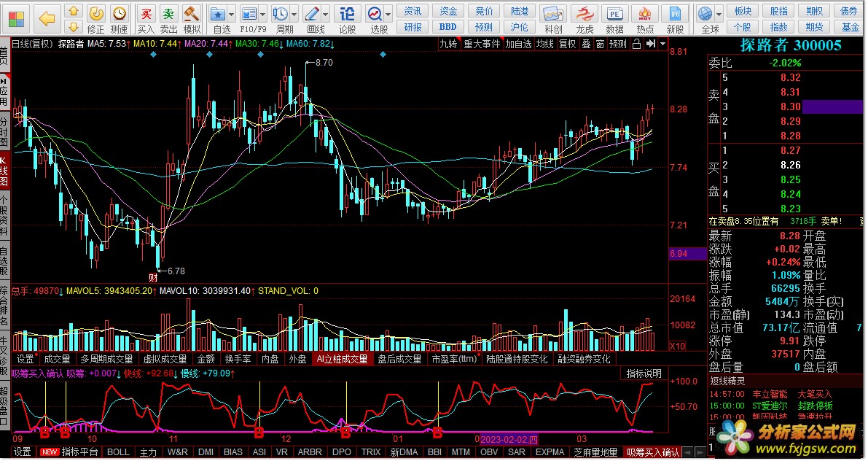
Task: Click the jump-to-end arrow icon in chart toolbar
Action: 650,44
